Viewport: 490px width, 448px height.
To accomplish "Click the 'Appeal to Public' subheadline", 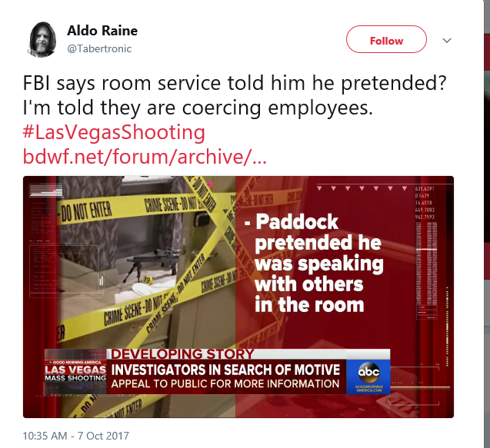I will point(225,384).
